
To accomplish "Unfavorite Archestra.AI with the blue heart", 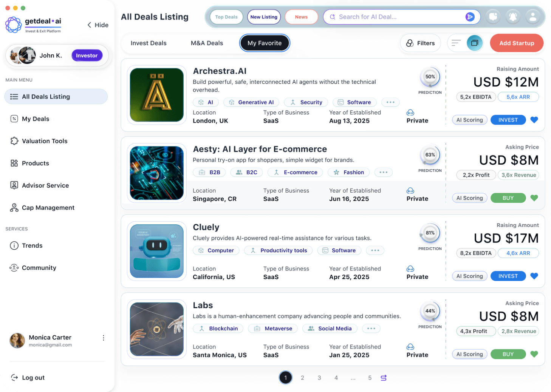I will tap(534, 120).
